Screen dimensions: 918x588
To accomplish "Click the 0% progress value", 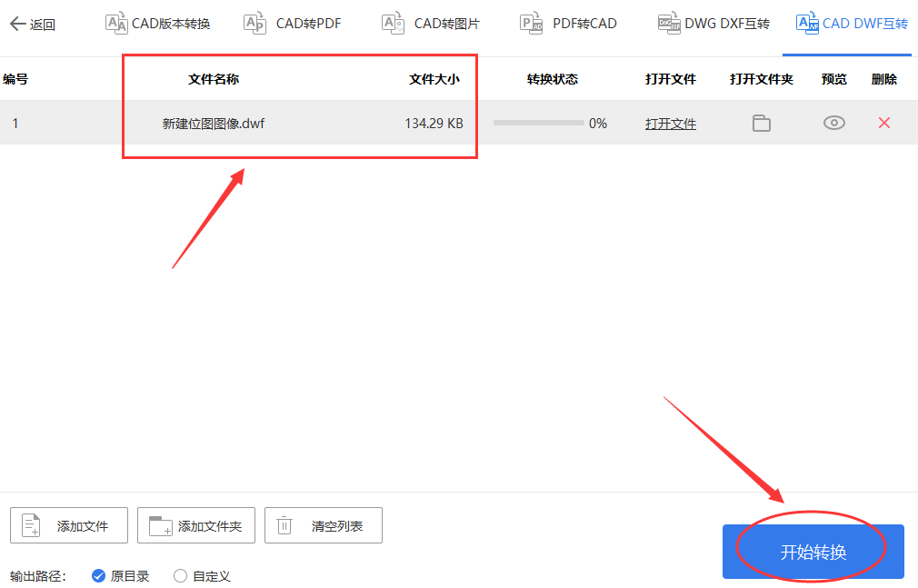I will click(x=598, y=124).
